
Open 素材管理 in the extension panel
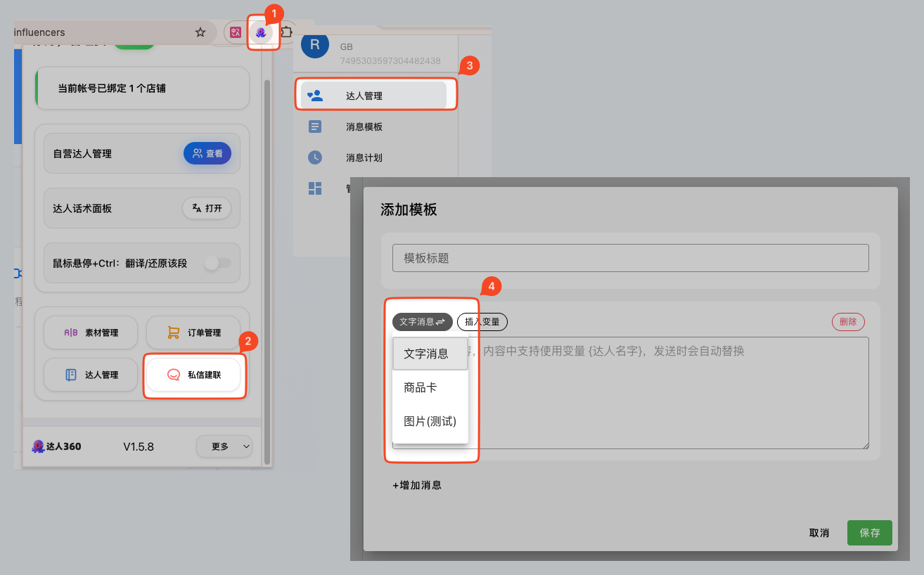[x=91, y=332]
